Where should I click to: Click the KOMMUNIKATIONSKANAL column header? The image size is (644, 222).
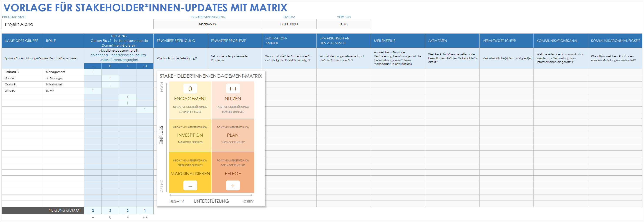coord(561,41)
